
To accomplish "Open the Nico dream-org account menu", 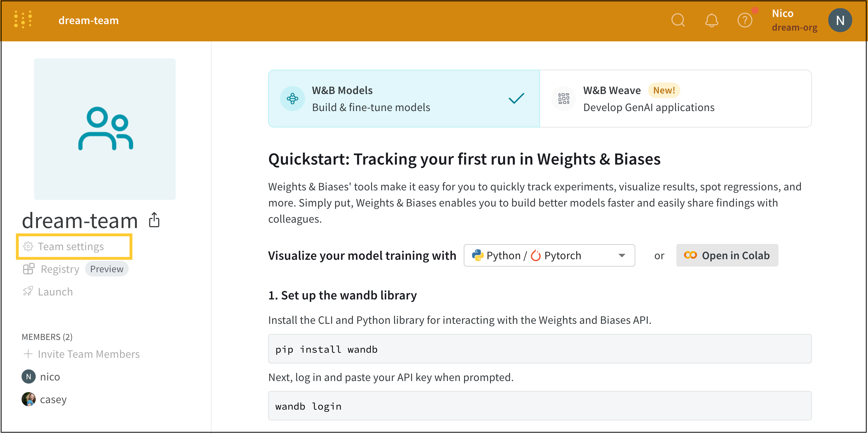I will 794,20.
